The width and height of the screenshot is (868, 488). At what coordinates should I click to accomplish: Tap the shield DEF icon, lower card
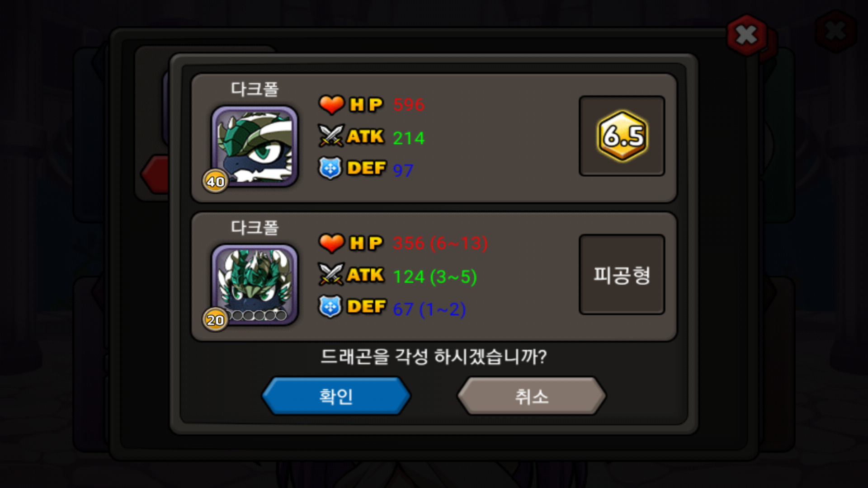click(x=330, y=307)
